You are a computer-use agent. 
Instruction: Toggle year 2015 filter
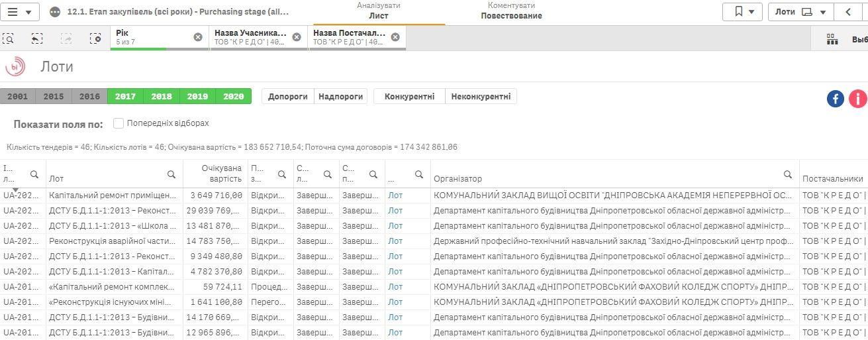(54, 97)
